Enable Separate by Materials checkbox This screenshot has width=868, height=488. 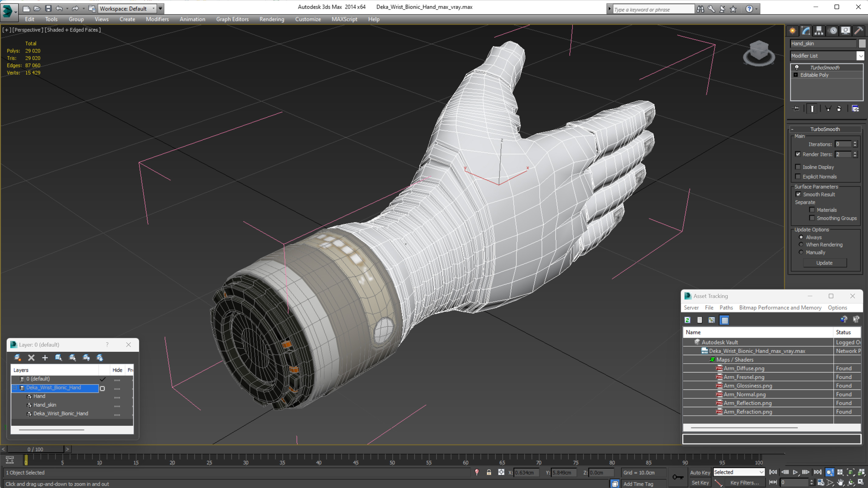(x=812, y=210)
